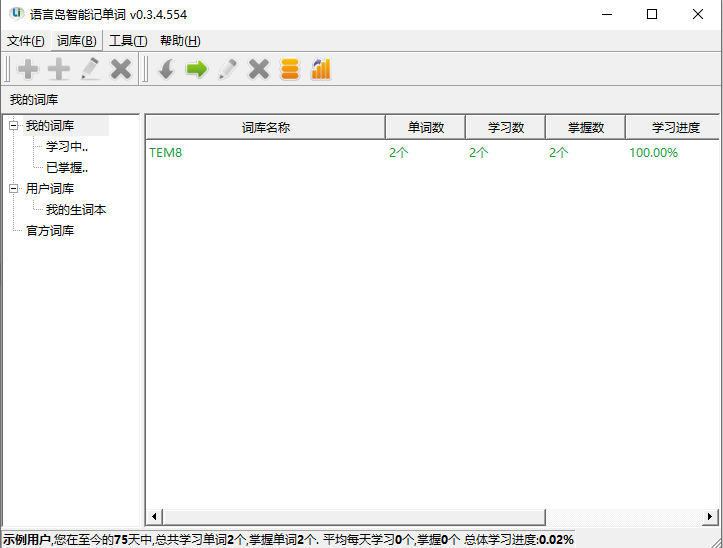Click the horizontal scrollbar thumb
The width and height of the screenshot is (723, 548).
tap(354, 517)
